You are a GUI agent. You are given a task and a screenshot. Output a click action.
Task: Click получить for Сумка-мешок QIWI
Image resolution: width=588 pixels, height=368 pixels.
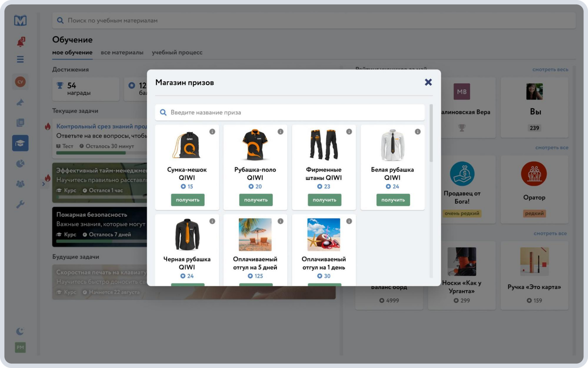pyautogui.click(x=188, y=200)
